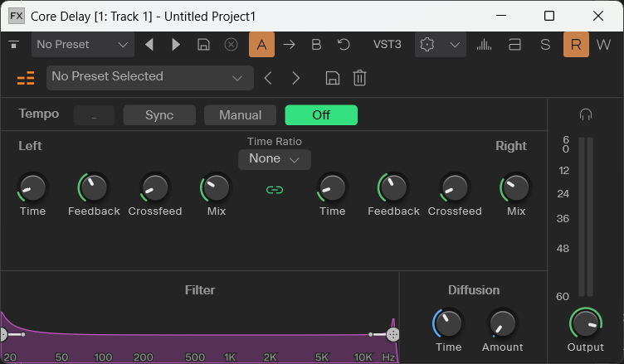
Task: Load previous plugin preset with left chevron
Action: point(268,78)
